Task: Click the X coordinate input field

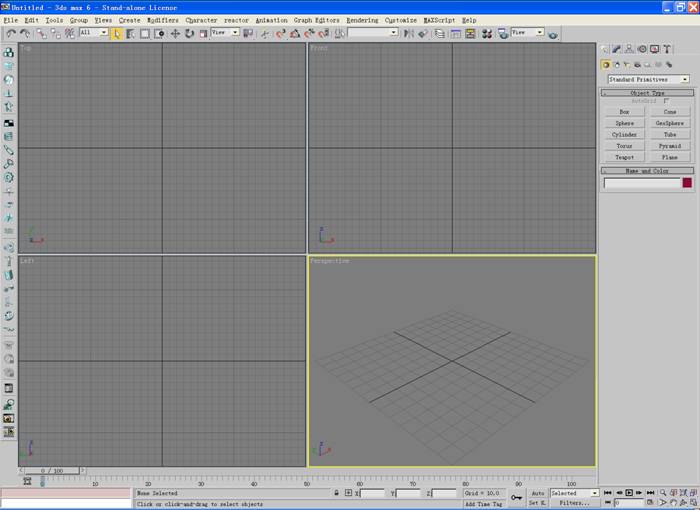Action: 372,493
